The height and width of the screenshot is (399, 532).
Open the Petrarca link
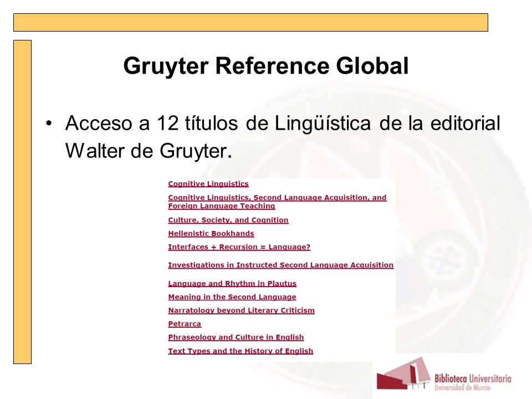coord(185,324)
